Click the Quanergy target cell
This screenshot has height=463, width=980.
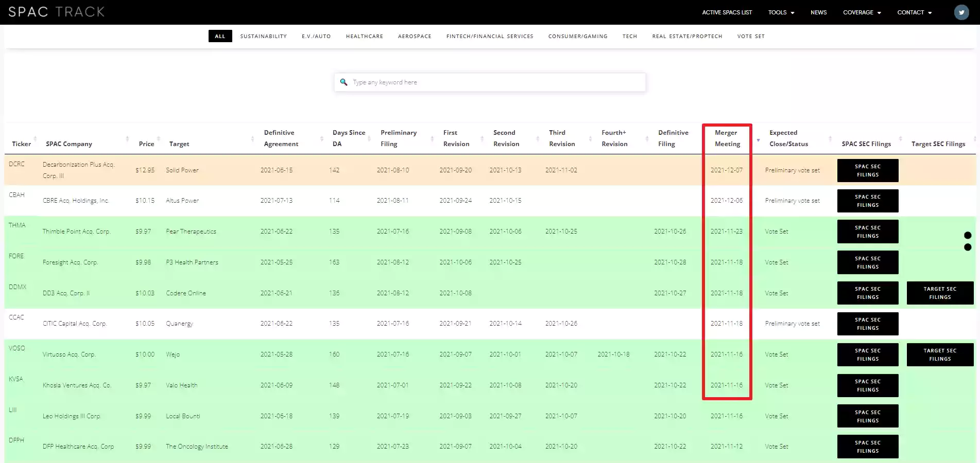coord(179,324)
